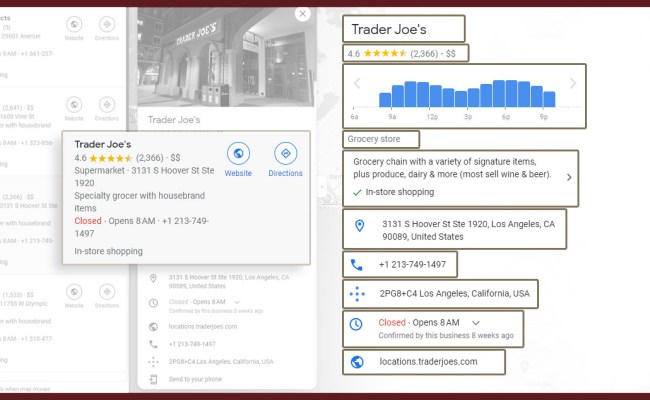Click the blue phone icon
Image resolution: width=650 pixels, height=400 pixels.
coord(357,264)
